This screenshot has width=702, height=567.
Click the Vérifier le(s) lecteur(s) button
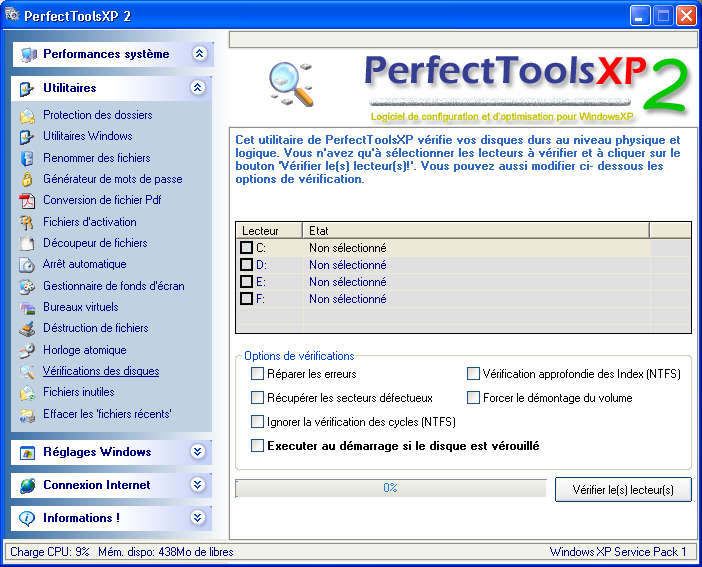point(623,490)
